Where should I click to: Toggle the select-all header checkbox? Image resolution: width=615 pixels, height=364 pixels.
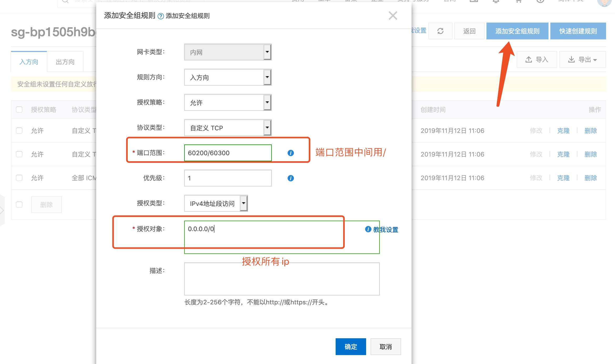(19, 110)
